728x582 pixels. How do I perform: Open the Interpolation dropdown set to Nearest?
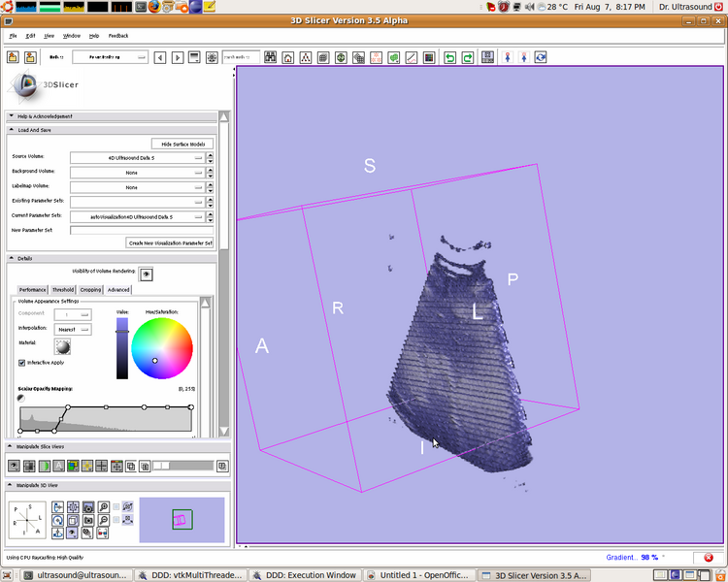tap(73, 329)
